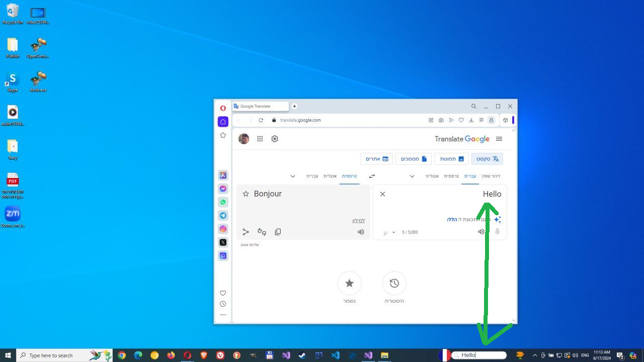Select אנגלית as source language

pos(432,176)
